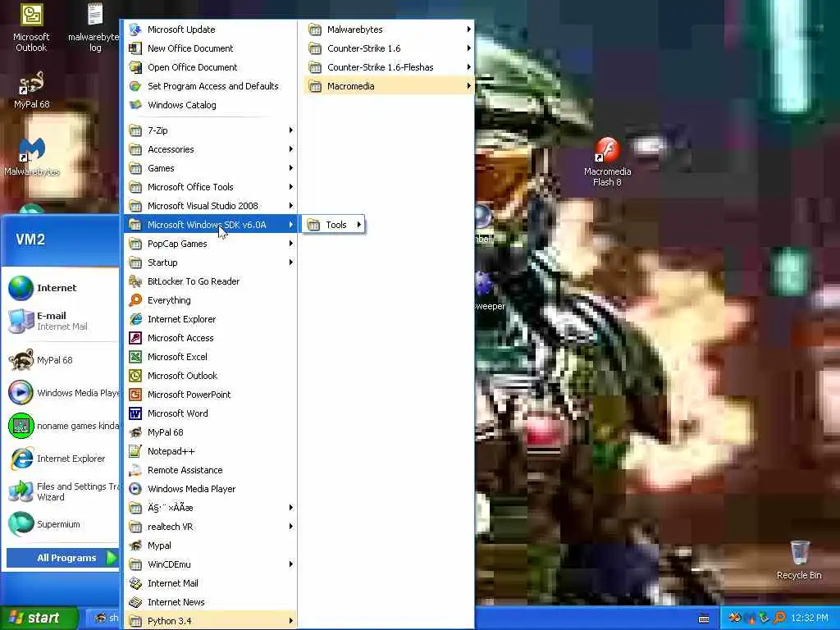This screenshot has width=840, height=630.
Task: Click the Windows Catalog icon
Action: [135, 104]
